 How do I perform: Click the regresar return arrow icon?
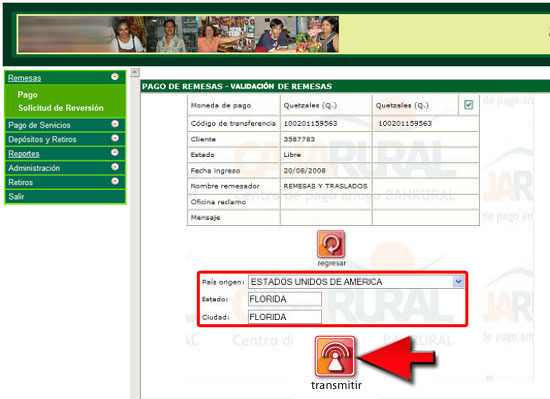[331, 244]
